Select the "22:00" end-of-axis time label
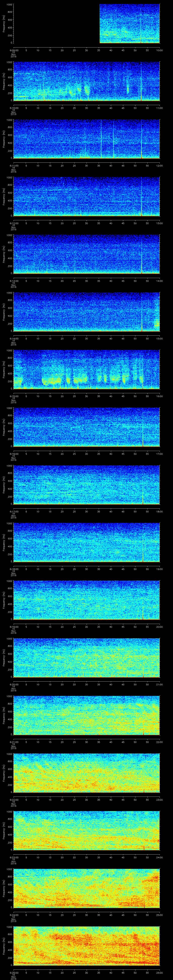Screen dimensions: 173x980 tap(160, 742)
